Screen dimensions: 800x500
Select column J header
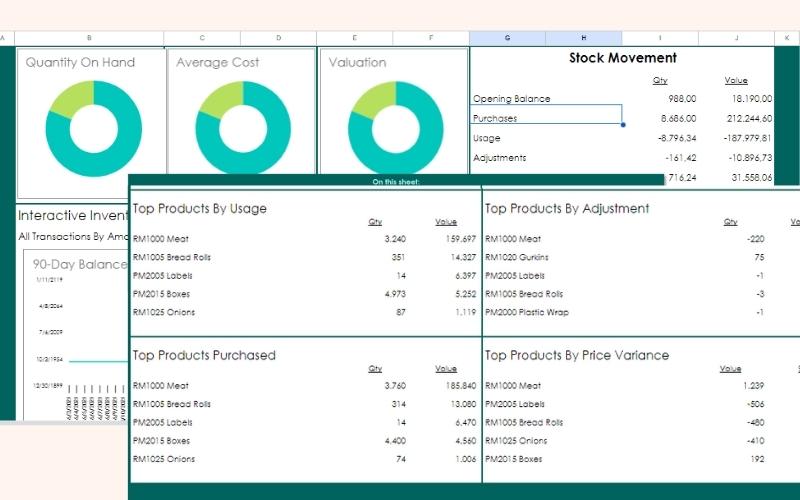(736, 38)
